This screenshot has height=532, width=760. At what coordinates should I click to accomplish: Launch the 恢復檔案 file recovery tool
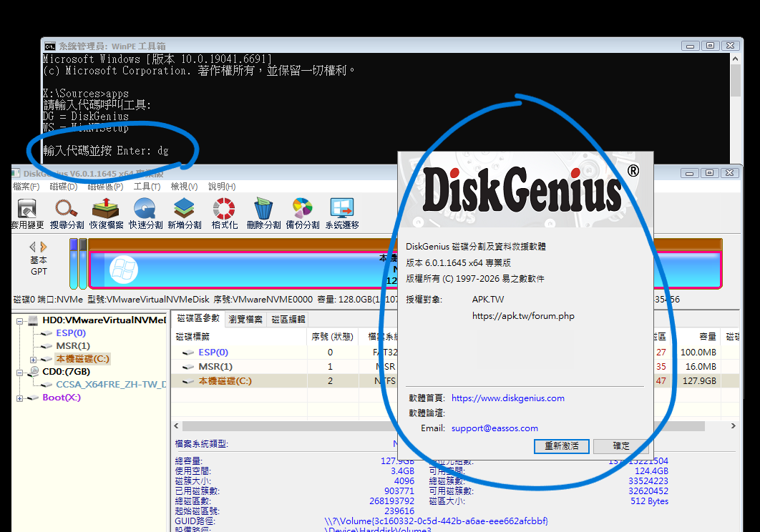click(x=106, y=214)
